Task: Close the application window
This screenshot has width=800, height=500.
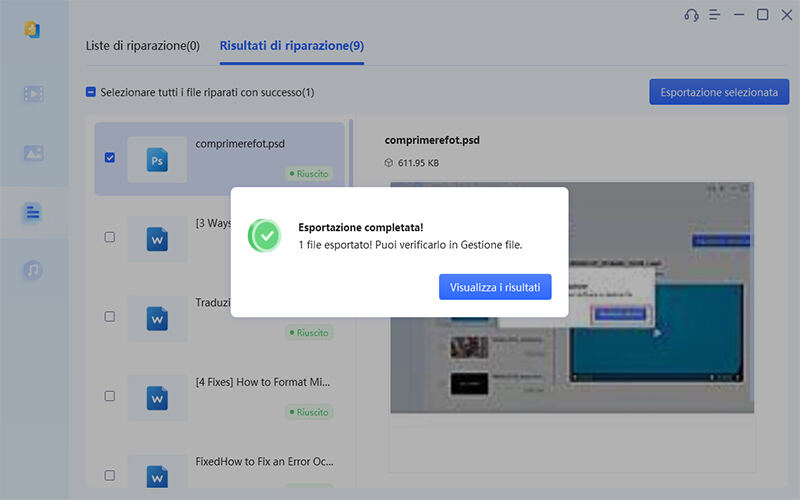Action: 787,15
